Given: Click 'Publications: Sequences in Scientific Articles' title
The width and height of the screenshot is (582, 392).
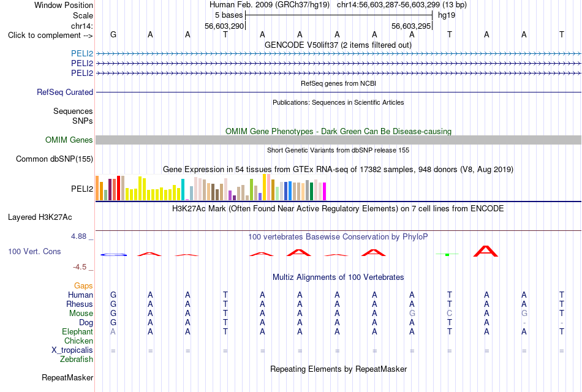Looking at the screenshot, I should coord(338,102).
